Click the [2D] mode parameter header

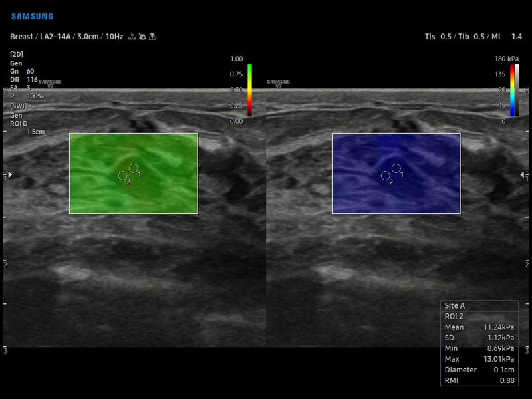coord(17,53)
